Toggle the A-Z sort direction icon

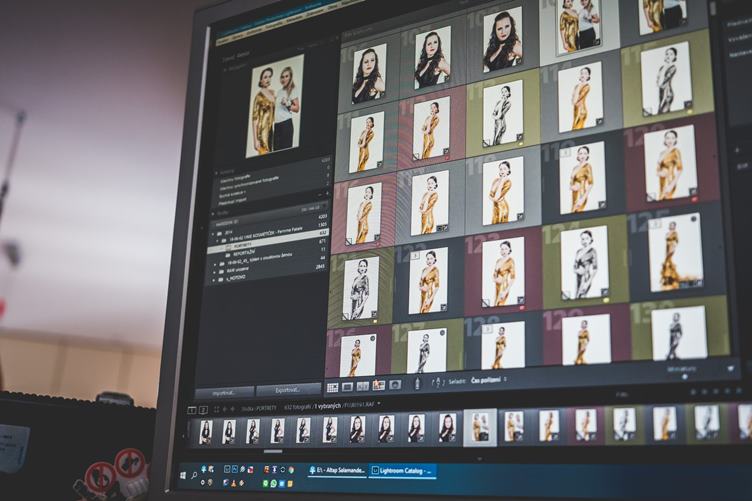tap(437, 383)
